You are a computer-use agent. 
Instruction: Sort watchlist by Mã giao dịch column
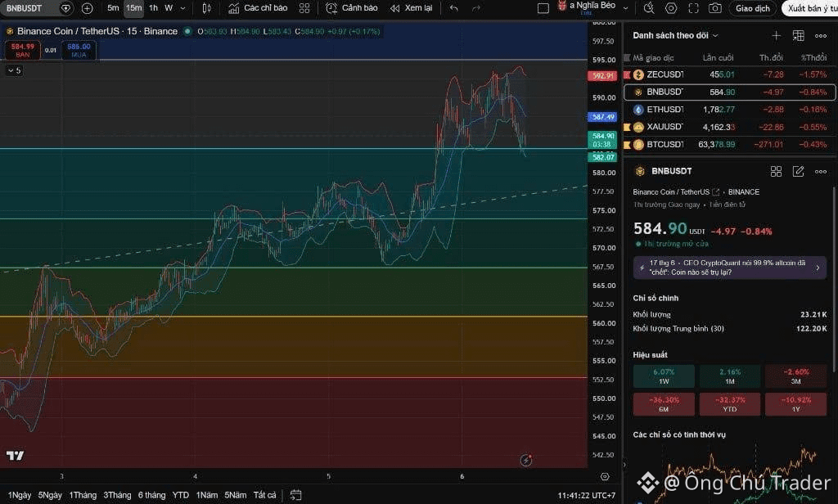pos(653,58)
